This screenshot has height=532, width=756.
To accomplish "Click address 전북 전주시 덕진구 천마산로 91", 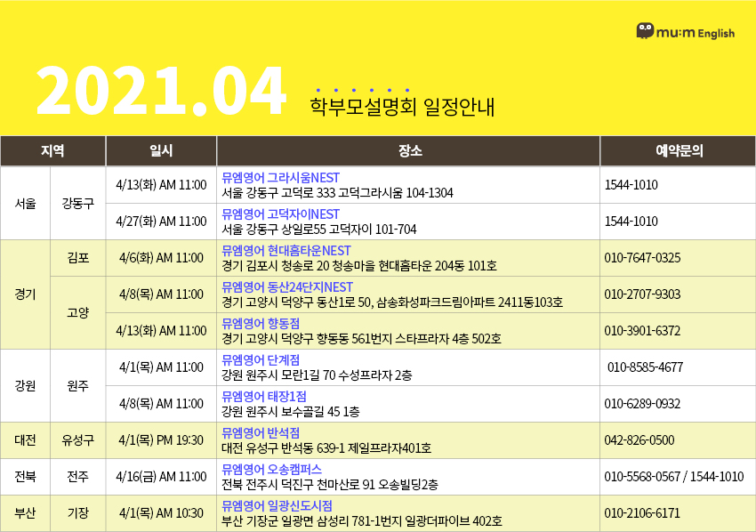I will (x=299, y=485).
